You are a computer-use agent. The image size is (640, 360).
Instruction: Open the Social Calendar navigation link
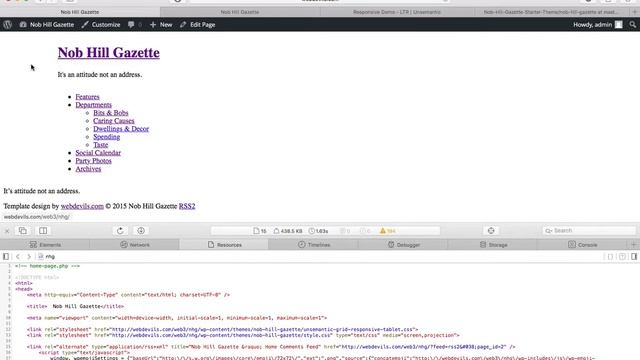pyautogui.click(x=98, y=153)
